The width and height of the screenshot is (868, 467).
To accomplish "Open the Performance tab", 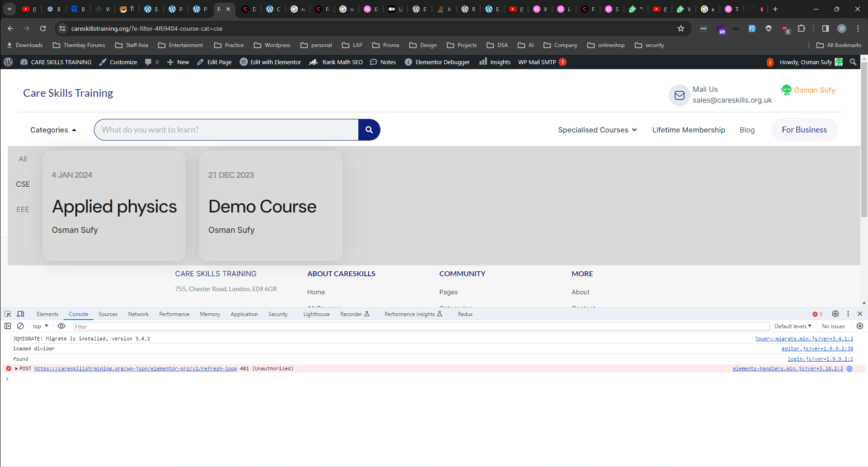I will click(x=174, y=314).
